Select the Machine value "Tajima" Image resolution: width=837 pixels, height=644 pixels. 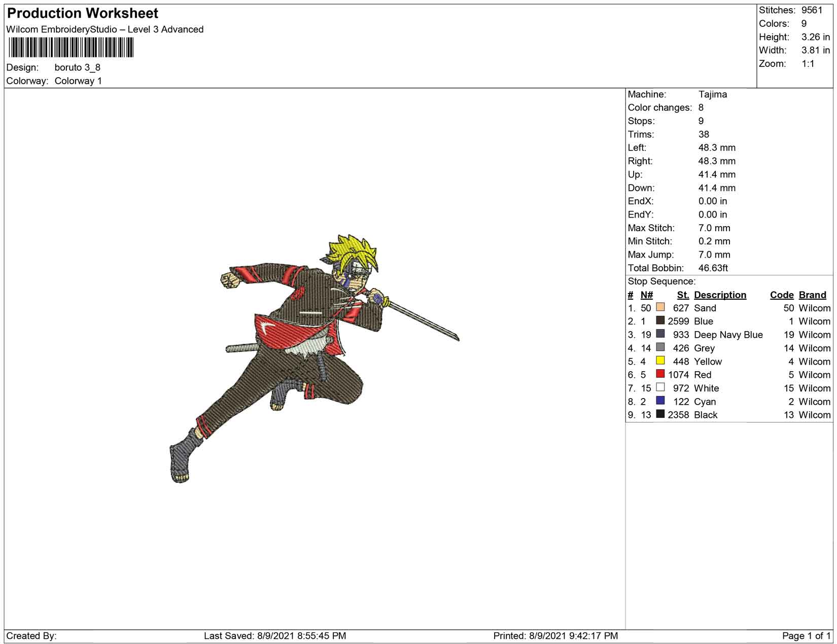coord(713,94)
